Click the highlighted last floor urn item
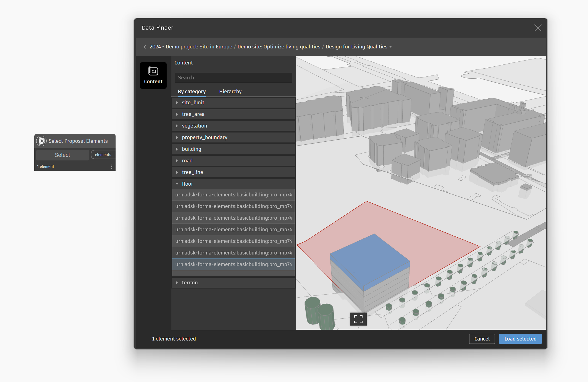This screenshot has width=588, height=382. pos(233,264)
